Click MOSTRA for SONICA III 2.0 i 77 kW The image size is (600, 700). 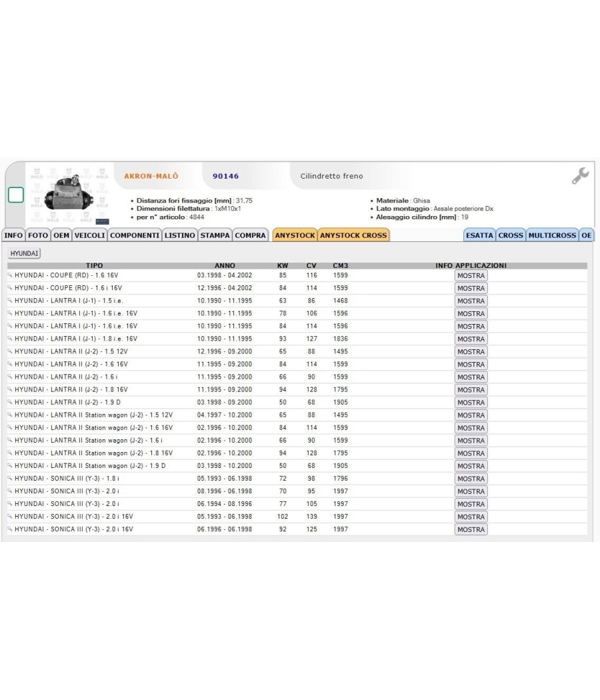471,504
